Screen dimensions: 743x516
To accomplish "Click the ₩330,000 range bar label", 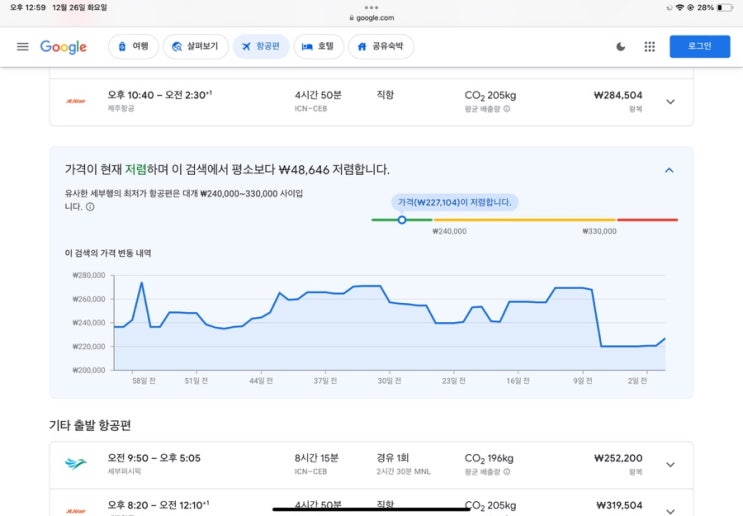I will coord(599,231).
